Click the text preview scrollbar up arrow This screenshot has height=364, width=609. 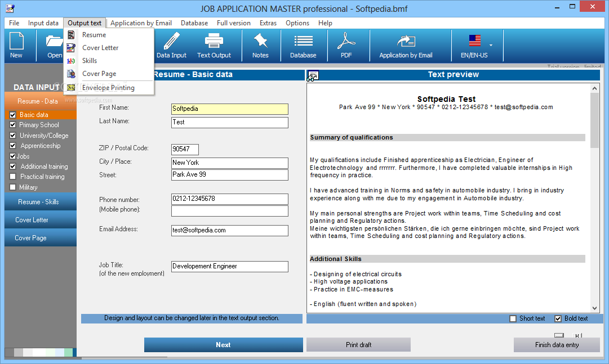click(x=594, y=88)
